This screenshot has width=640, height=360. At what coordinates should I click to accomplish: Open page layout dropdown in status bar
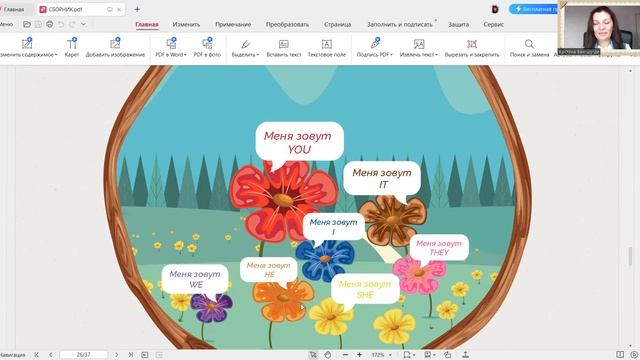[409, 355]
